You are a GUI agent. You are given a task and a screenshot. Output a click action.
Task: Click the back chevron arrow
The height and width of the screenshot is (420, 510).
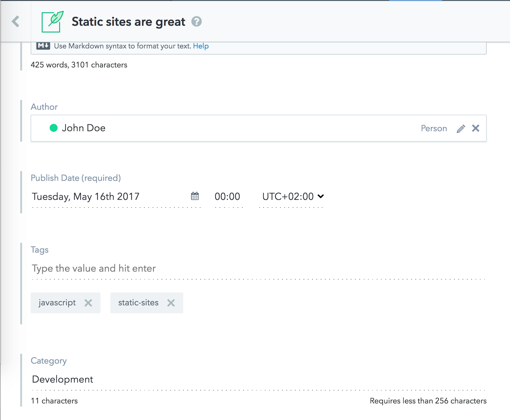click(x=16, y=21)
